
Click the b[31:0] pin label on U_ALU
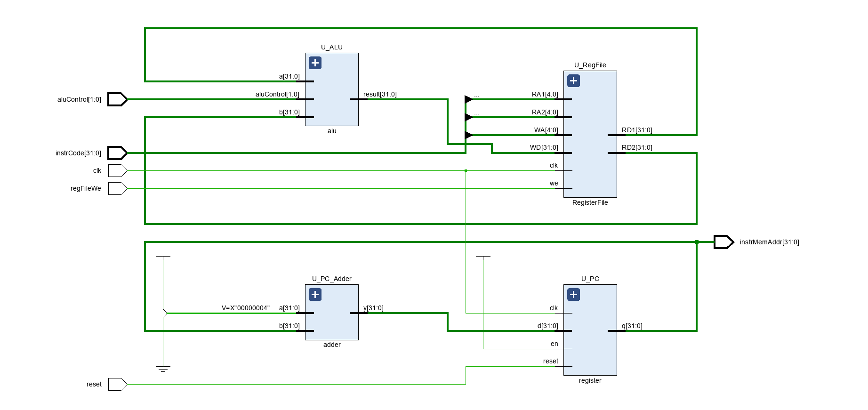[x=289, y=112]
